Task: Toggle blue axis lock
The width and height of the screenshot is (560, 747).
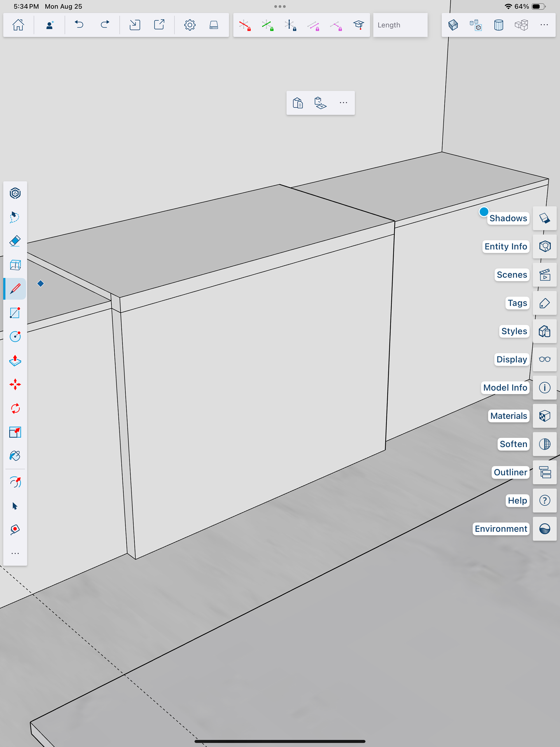Action: tap(290, 25)
